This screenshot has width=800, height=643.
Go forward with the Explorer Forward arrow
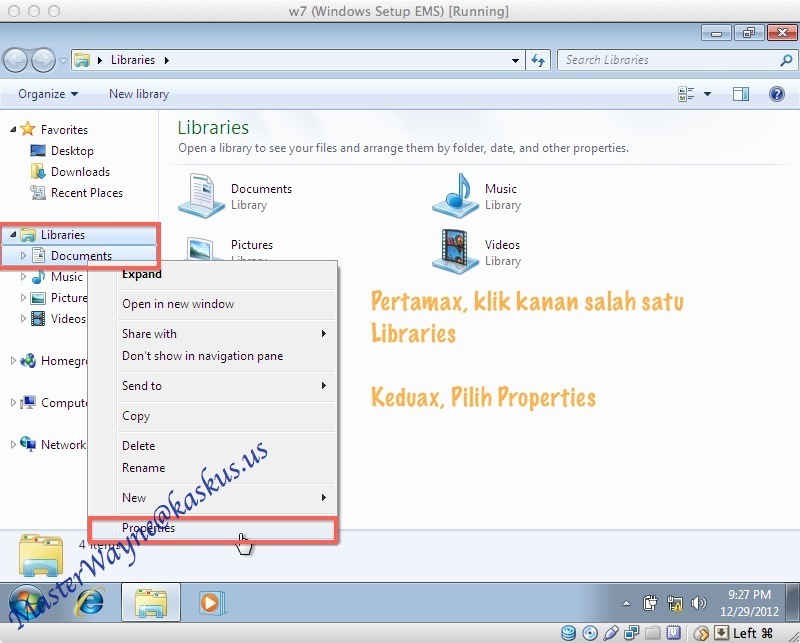pyautogui.click(x=43, y=61)
